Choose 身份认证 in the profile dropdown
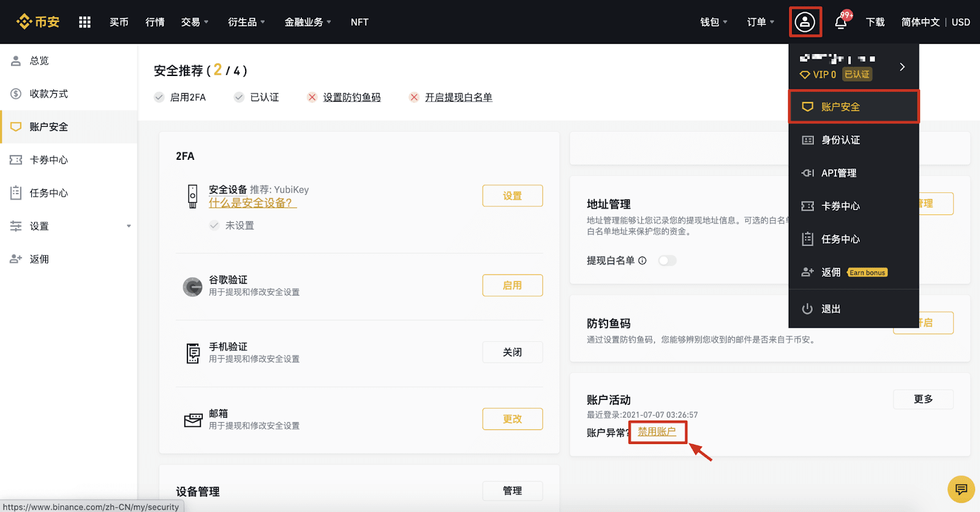Screen dimensions: 980x512 coord(854,140)
